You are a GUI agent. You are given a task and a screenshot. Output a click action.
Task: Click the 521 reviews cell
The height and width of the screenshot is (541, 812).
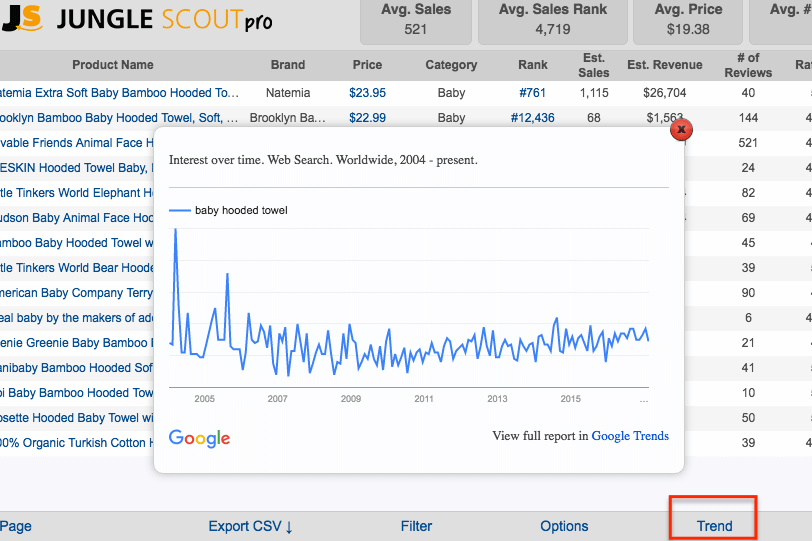point(748,142)
